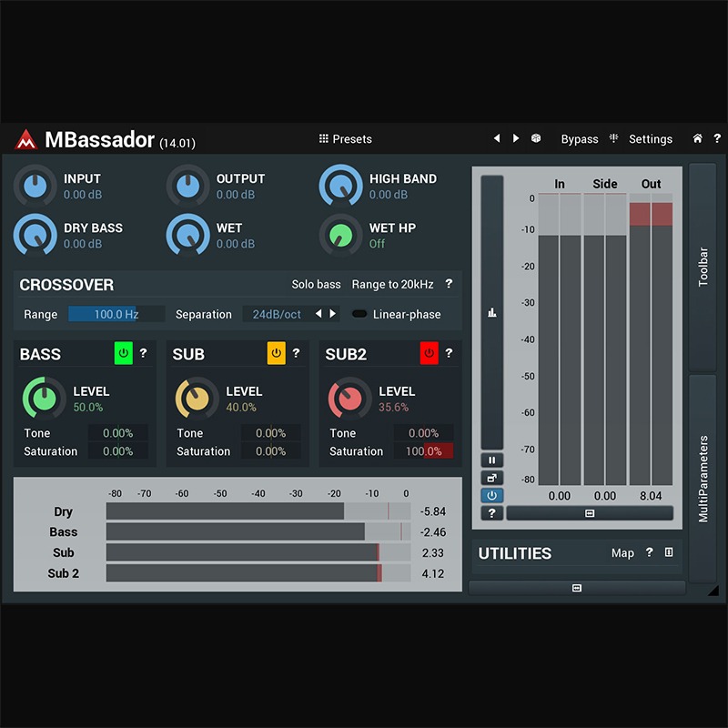Click the Range 100.0 Hz field
This screenshot has height=728, width=728.
coord(116,314)
